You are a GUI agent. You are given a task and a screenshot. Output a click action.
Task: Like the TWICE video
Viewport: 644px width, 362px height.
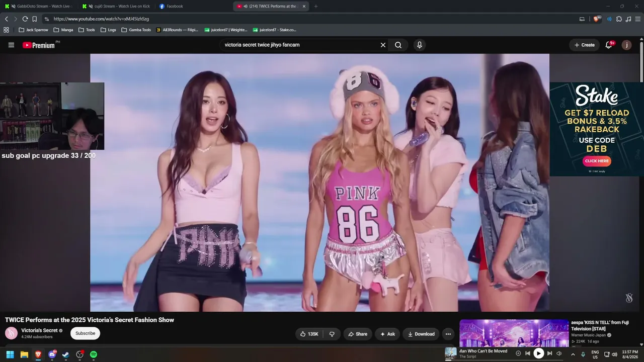(x=309, y=334)
